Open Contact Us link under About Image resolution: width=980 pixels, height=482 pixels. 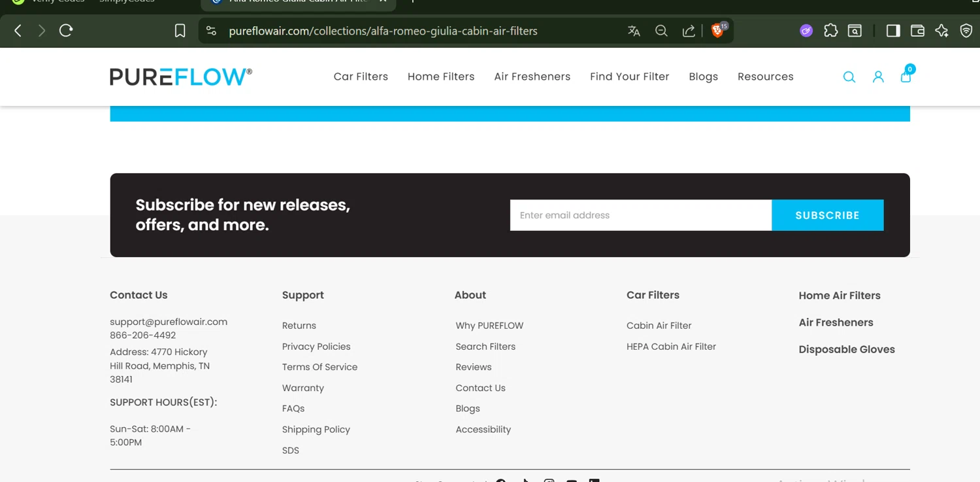pyautogui.click(x=481, y=388)
